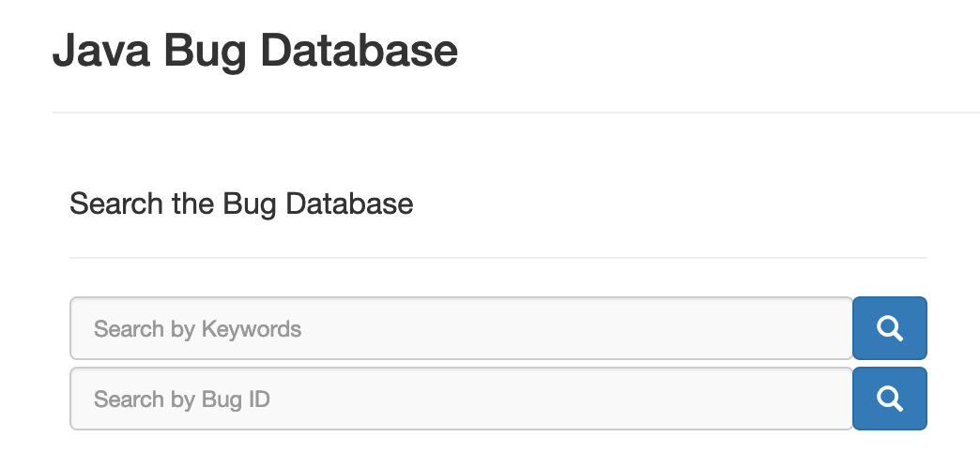This screenshot has height=467, width=980.
Task: Place cursor in keywords search box
Action: point(461,328)
